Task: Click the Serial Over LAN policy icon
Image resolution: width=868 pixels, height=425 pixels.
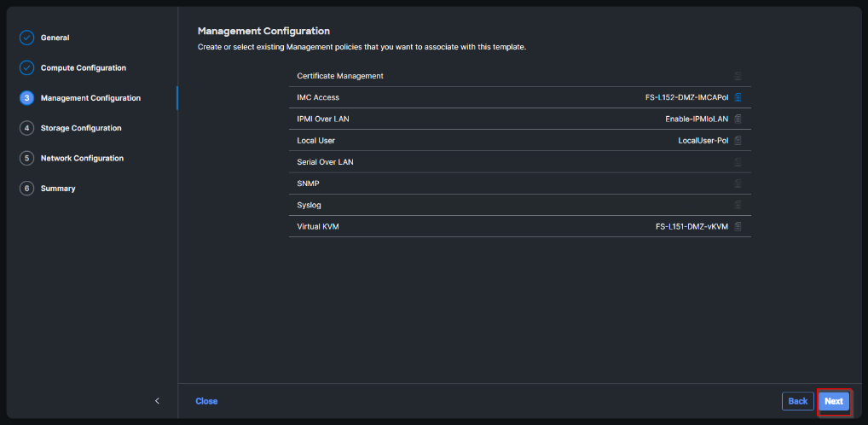Action: click(738, 162)
